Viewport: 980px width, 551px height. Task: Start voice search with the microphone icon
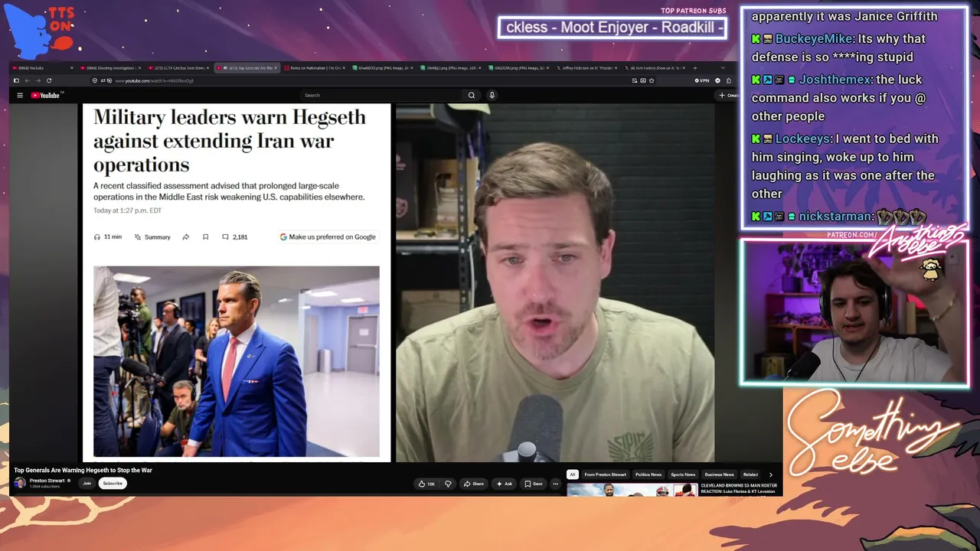tap(492, 96)
